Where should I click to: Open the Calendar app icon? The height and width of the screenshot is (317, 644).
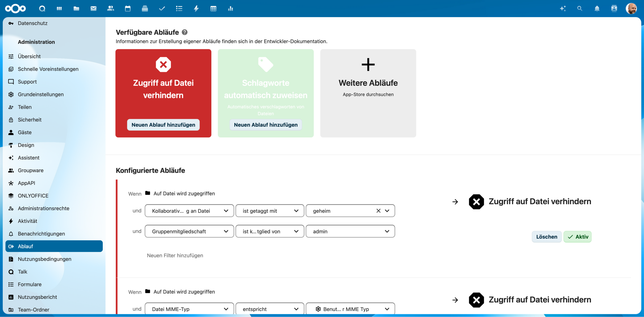pos(128,9)
